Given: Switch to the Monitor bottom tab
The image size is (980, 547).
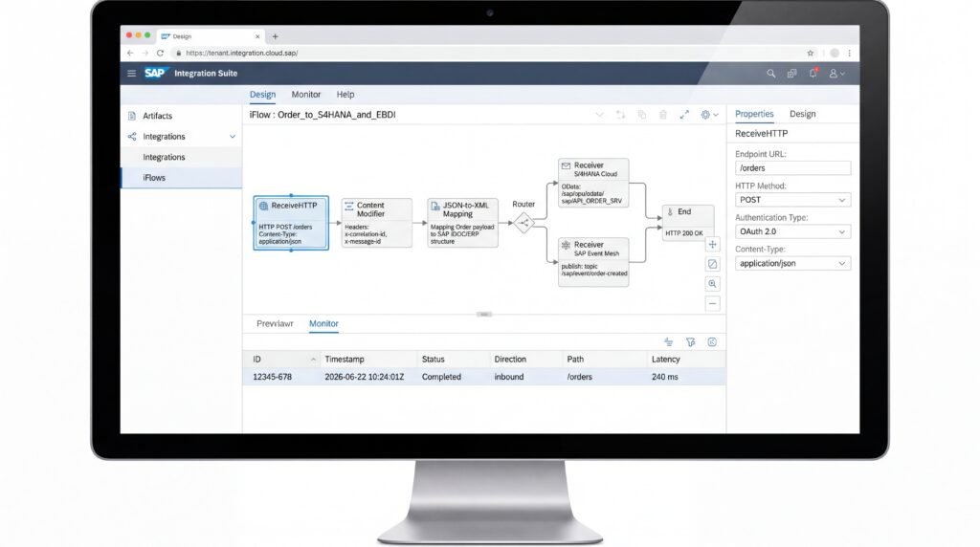Looking at the screenshot, I should pos(323,323).
